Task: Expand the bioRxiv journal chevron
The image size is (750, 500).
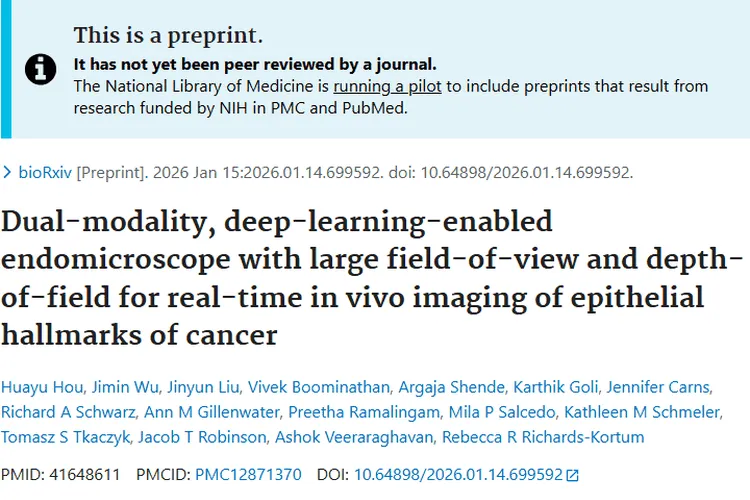Action: (9, 172)
